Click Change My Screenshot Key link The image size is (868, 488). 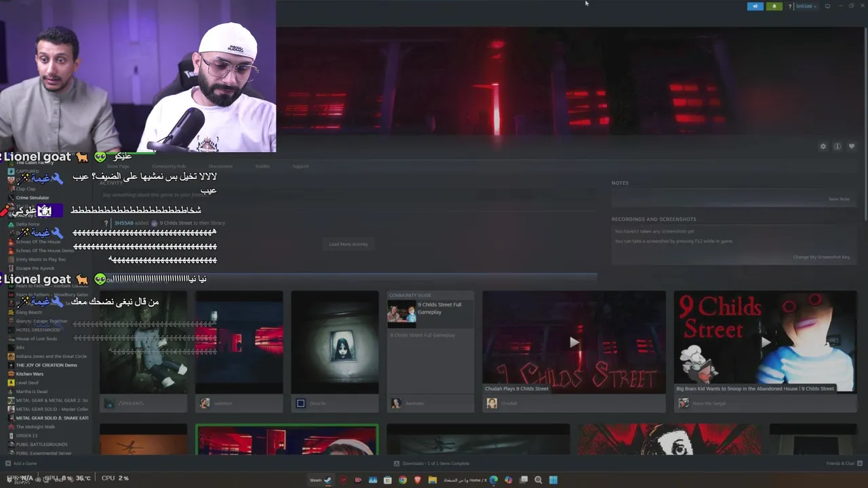[x=821, y=257]
